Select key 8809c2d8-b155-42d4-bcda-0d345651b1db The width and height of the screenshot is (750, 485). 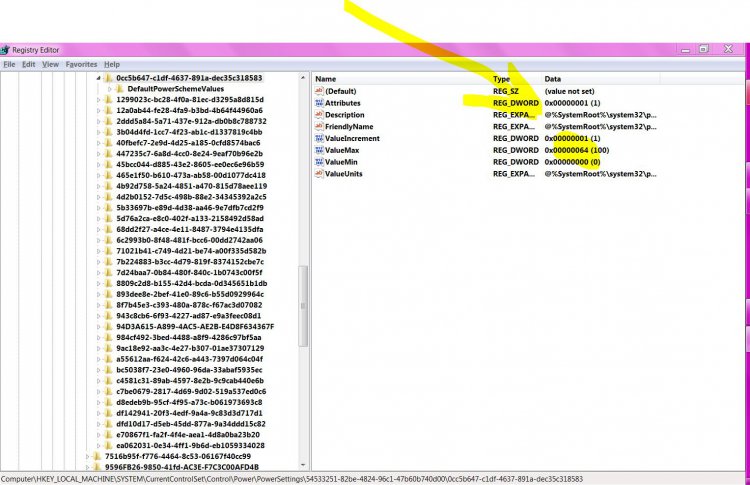point(192,283)
